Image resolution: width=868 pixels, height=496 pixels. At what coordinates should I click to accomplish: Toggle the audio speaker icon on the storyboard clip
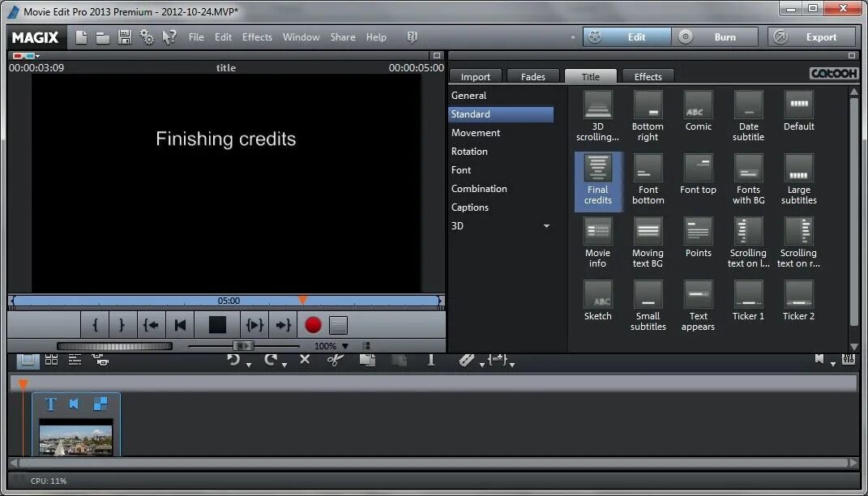click(x=75, y=404)
